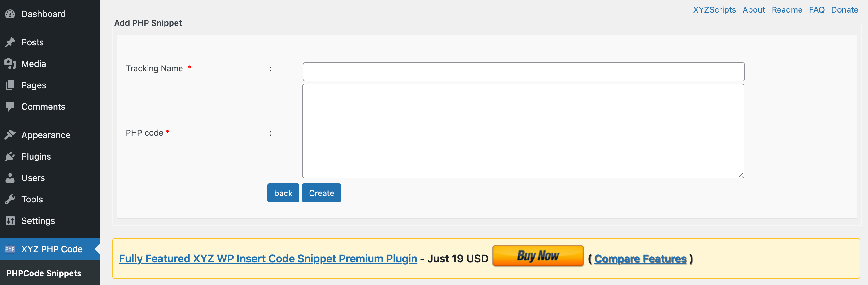Select PHPCode Snippets submenu item
This screenshot has width=868, height=285.
(x=44, y=273)
